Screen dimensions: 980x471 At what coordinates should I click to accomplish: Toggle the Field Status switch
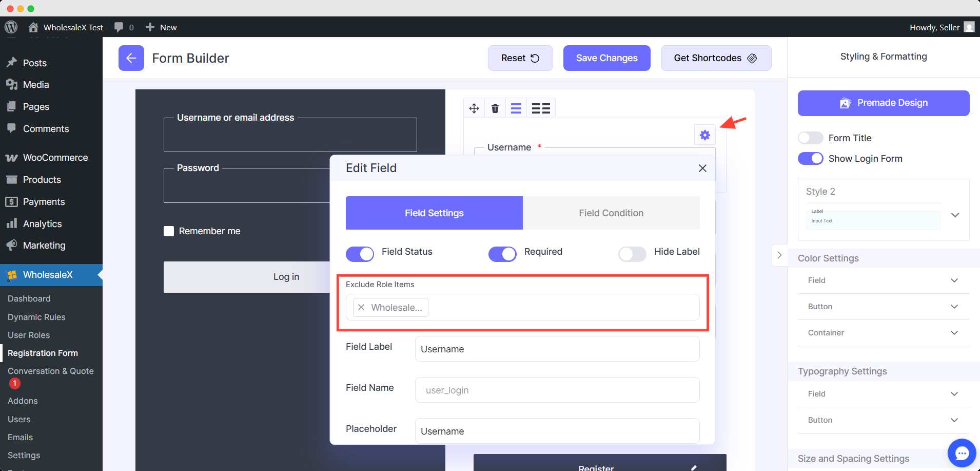(x=360, y=254)
